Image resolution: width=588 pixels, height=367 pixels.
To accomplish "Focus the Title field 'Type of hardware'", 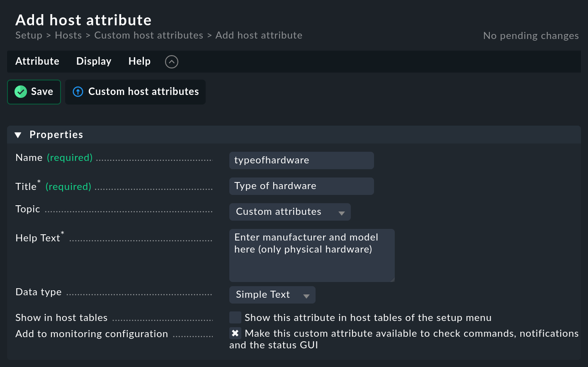I will coord(301,186).
